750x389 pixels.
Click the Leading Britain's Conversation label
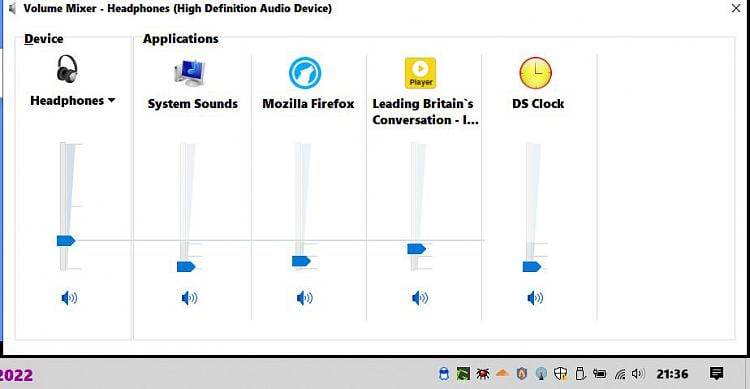[425, 111]
